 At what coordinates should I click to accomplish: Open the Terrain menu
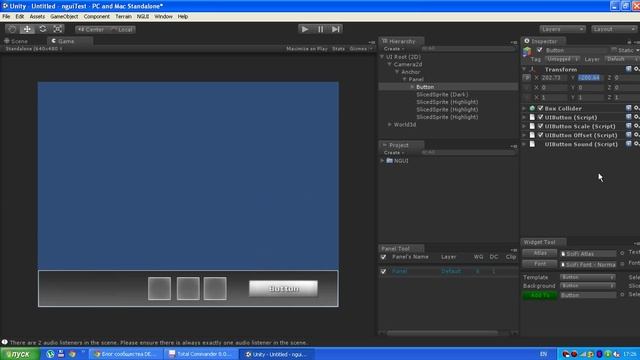point(123,17)
